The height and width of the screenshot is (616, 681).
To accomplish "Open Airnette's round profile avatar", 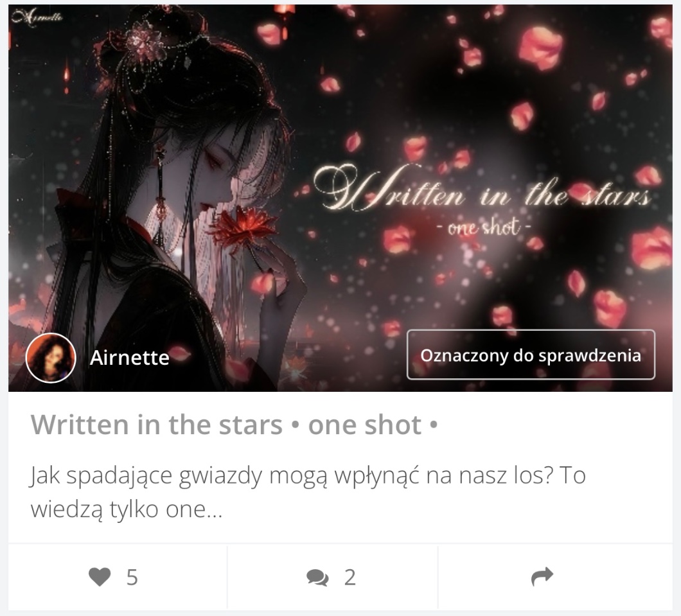I will (x=51, y=358).
